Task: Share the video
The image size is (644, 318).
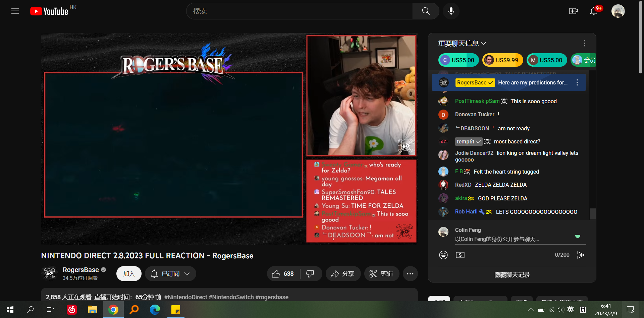Action: click(343, 273)
